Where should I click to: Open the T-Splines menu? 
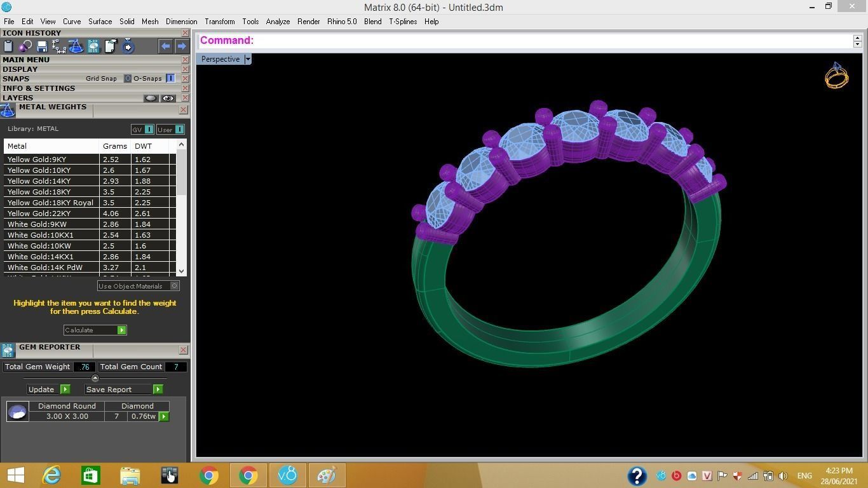coord(403,22)
